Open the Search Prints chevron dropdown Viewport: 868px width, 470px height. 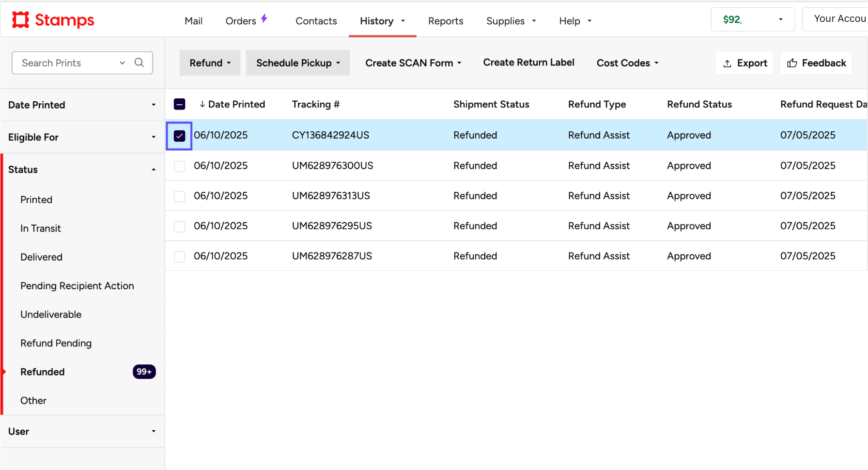(x=123, y=63)
